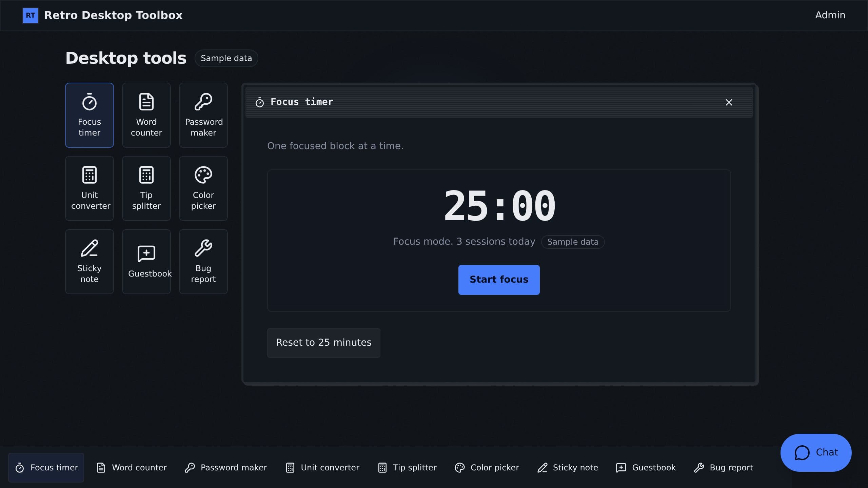Open Sticky note from the bottom taskbar
The width and height of the screenshot is (868, 488).
click(x=568, y=468)
